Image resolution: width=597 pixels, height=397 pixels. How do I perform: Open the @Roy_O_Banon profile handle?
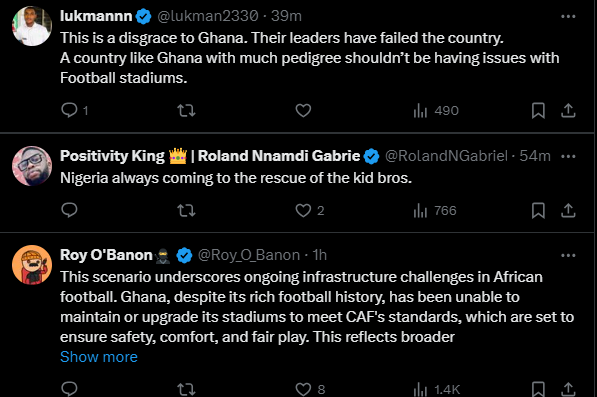pyautogui.click(x=249, y=255)
